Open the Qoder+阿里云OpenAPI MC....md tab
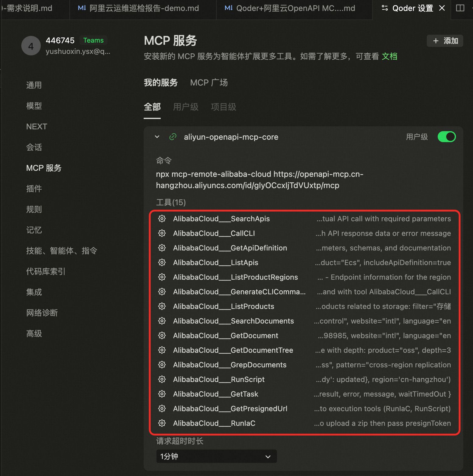This screenshot has width=473, height=476. (x=294, y=8)
